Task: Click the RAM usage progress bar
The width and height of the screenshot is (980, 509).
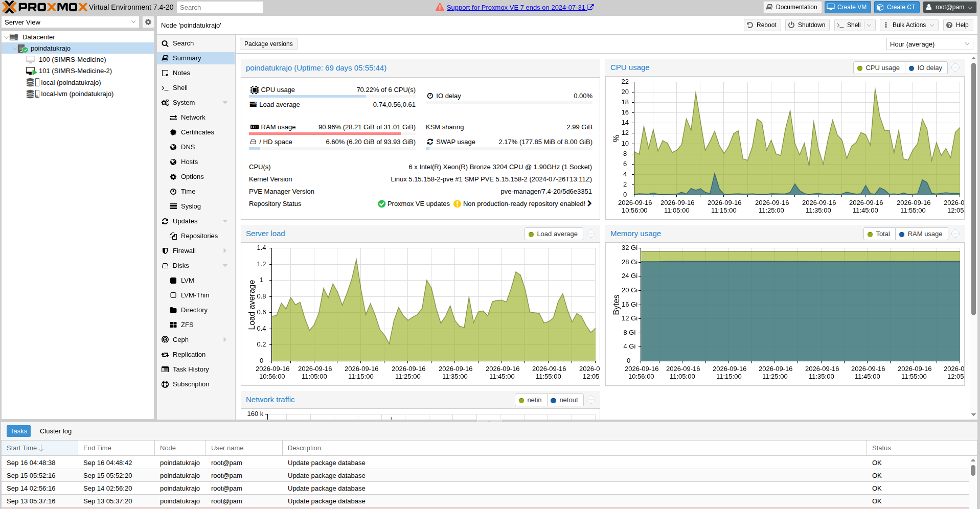Action: (x=332, y=134)
